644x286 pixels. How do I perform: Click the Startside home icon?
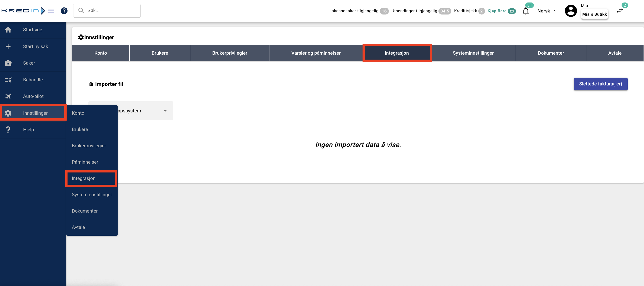[8, 30]
